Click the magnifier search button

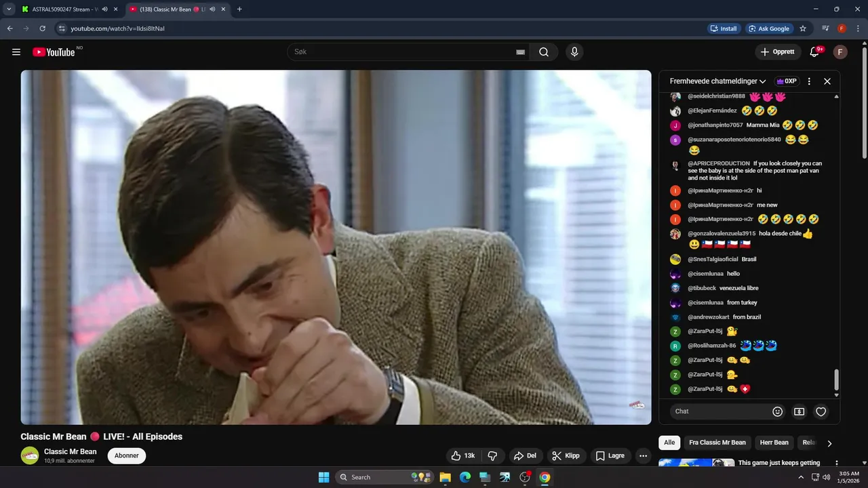click(544, 52)
